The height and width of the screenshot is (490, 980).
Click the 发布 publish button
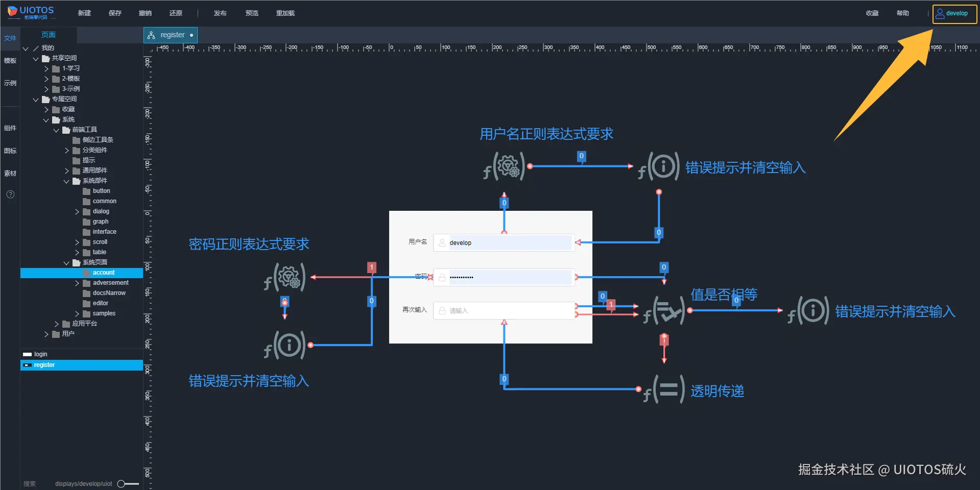tap(220, 13)
